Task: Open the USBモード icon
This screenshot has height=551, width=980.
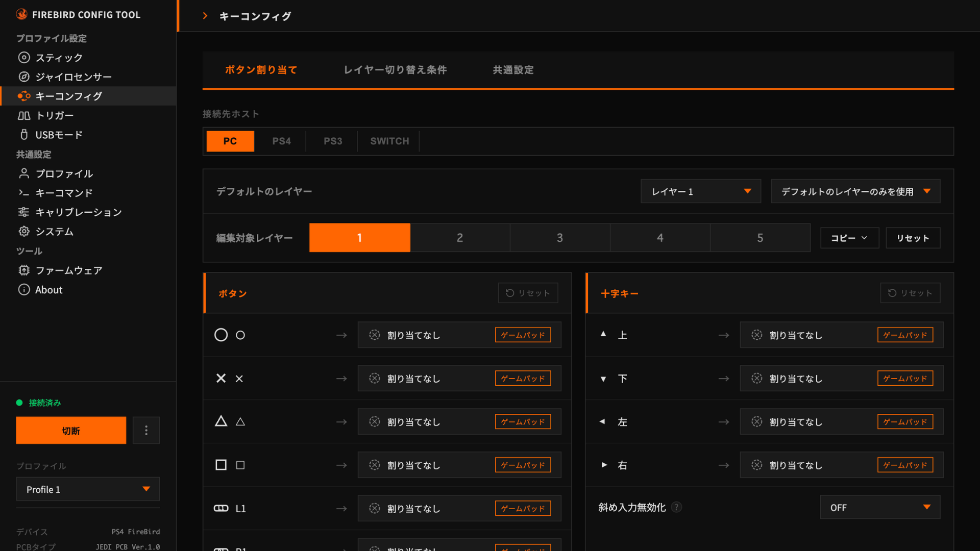Action: tap(24, 135)
